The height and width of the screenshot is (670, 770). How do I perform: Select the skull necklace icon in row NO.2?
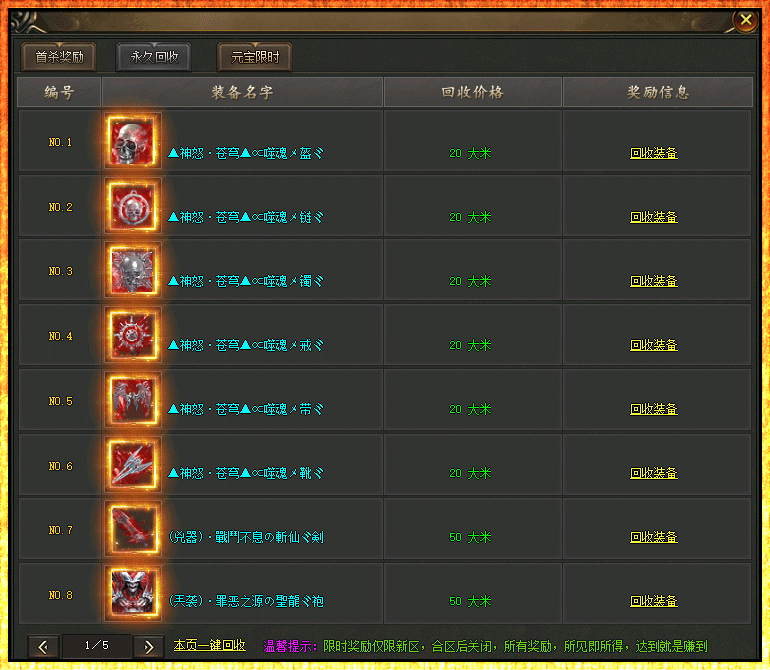click(133, 206)
